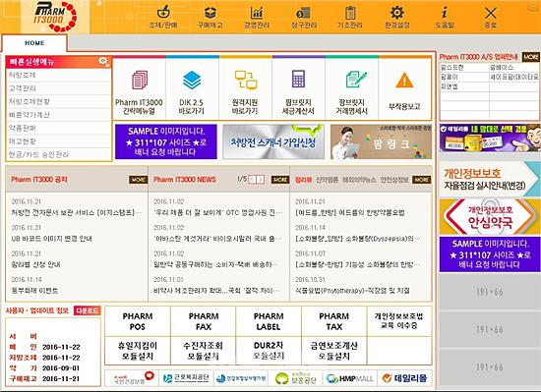Open quick menu settings gear in 빠른실행메뉴 header
The image size is (541, 392).
pos(103,62)
